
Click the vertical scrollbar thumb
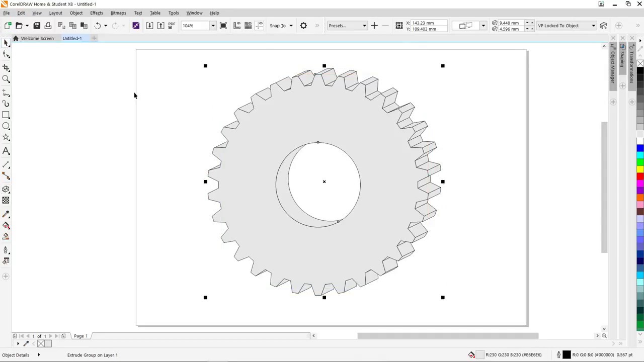[x=604, y=187]
